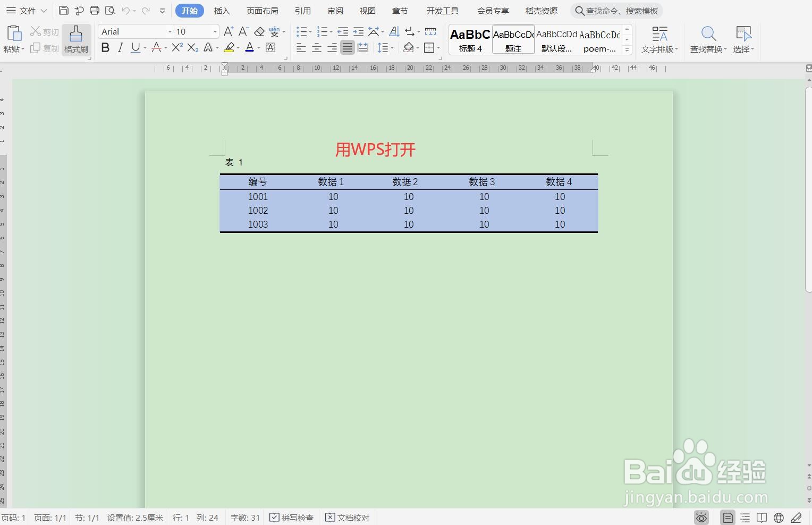Screen dimensions: 812x525
Task: Open the borders dropdown arrow
Action: [x=438, y=48]
